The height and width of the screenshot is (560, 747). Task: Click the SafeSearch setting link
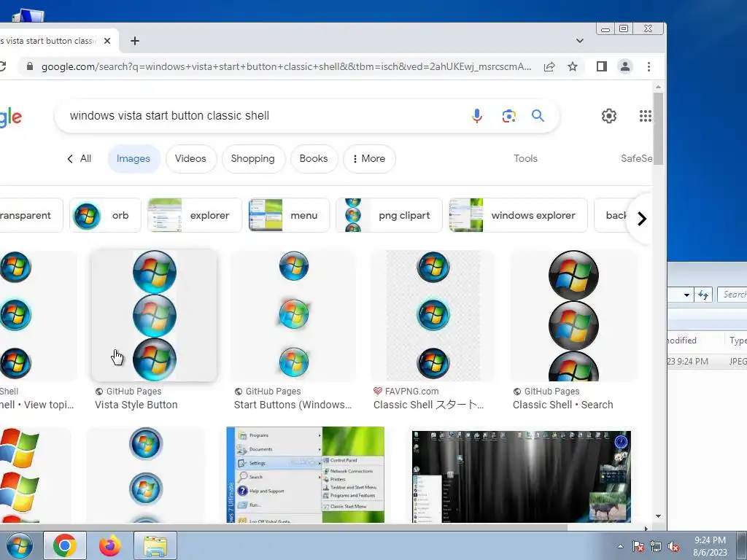click(636, 158)
